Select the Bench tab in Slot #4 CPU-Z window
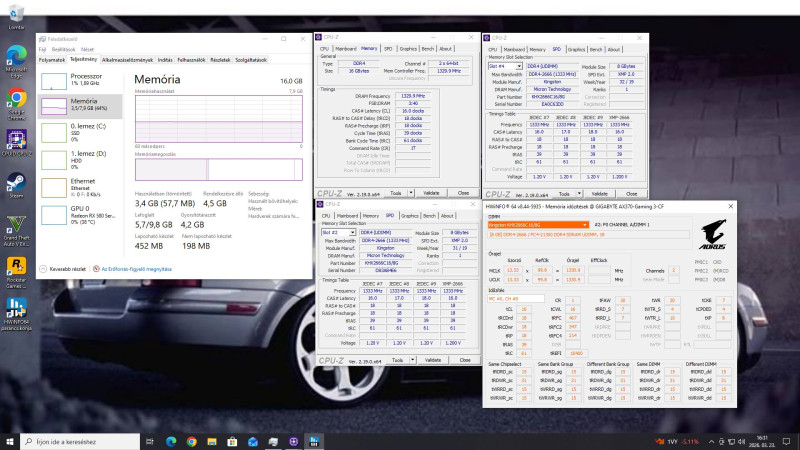The height and width of the screenshot is (450, 800). [596, 49]
